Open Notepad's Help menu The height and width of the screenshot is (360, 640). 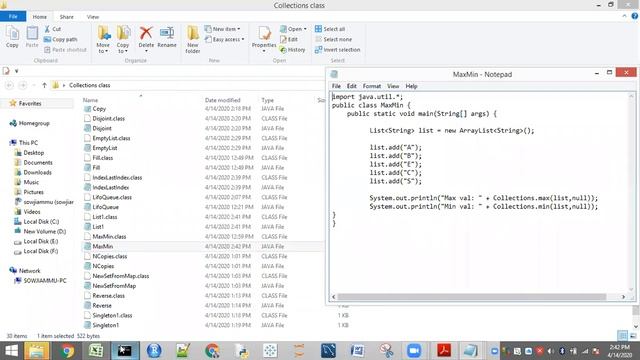(x=411, y=86)
